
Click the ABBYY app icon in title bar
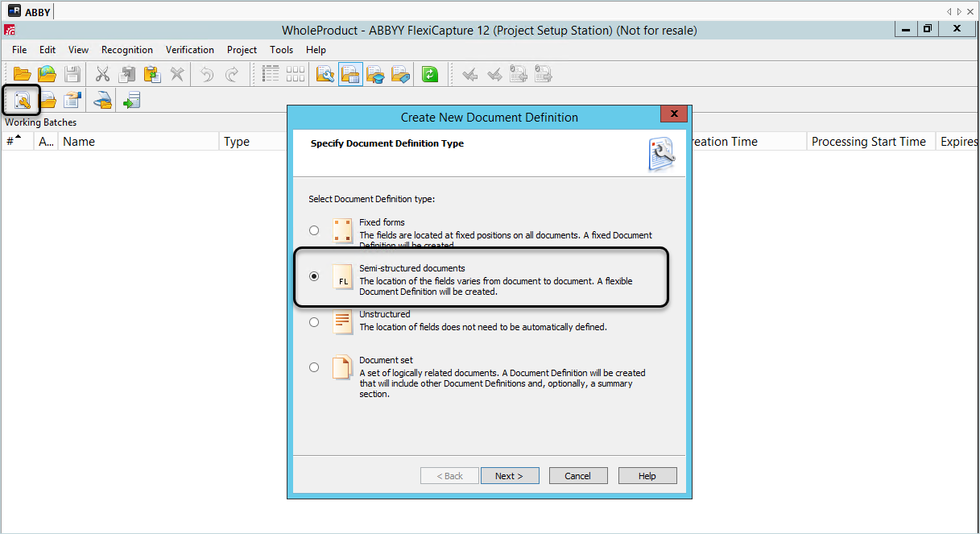(x=10, y=31)
